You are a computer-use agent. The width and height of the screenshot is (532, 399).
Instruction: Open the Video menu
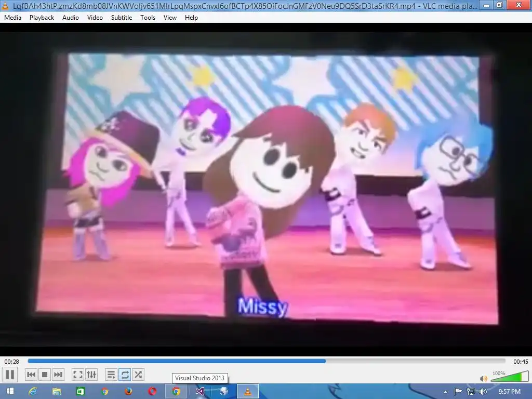click(x=95, y=18)
